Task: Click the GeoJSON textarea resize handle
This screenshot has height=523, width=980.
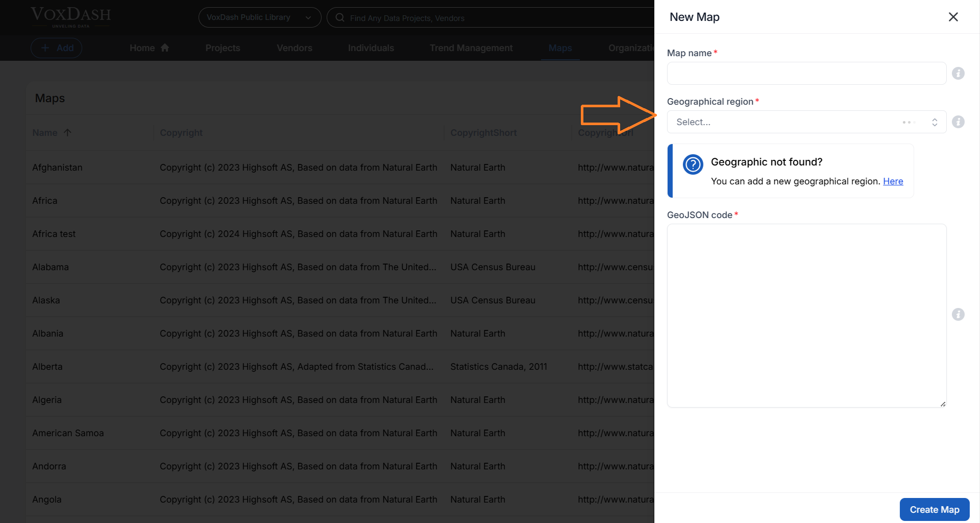Action: [943, 404]
